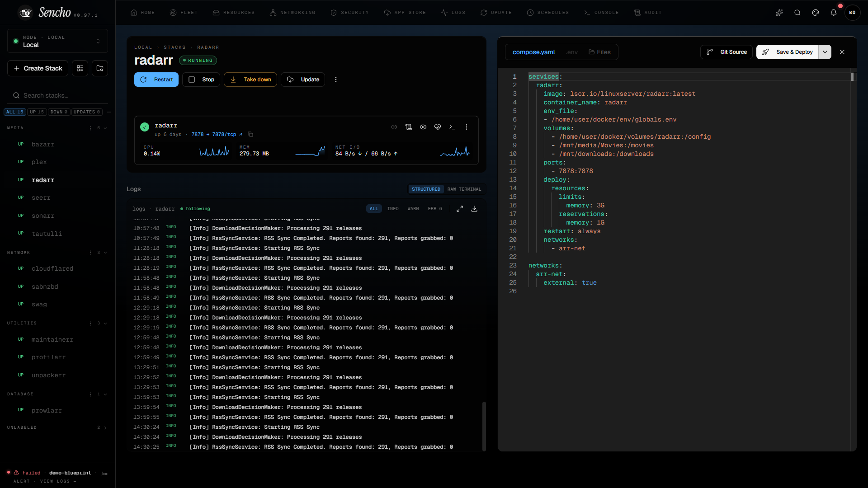Open the MEDIA group options menu
This screenshot has width=868, height=488.
[x=90, y=128]
